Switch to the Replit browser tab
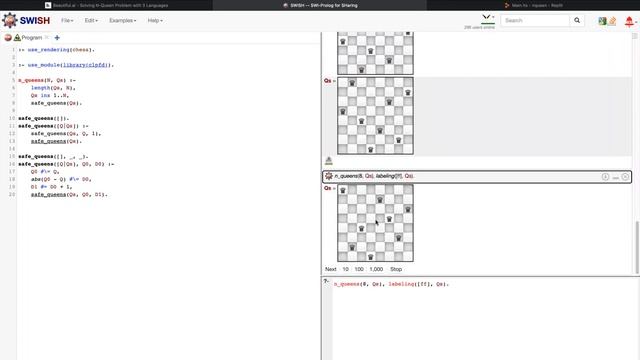Viewport: 640px width, 360px height. [x=533, y=5]
